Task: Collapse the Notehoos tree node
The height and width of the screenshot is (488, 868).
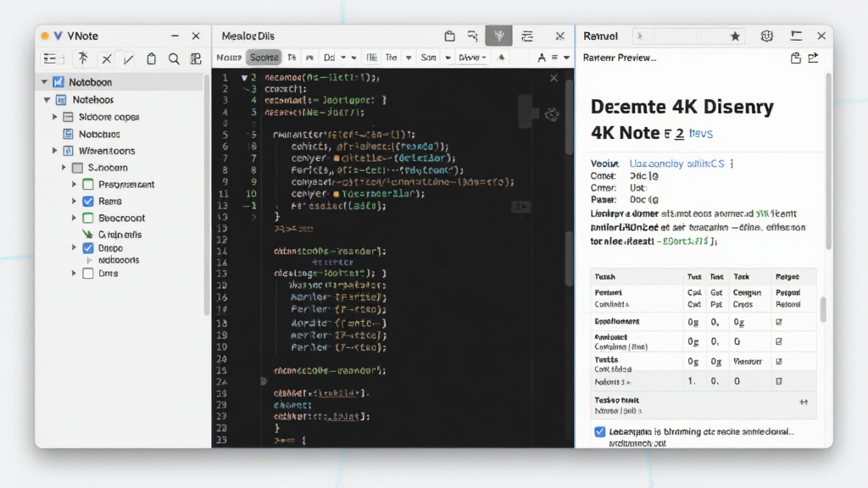Action: 47,100
